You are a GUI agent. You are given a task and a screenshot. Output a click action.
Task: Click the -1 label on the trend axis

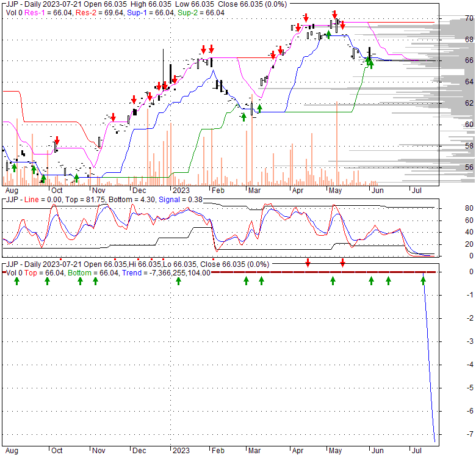[470, 294]
